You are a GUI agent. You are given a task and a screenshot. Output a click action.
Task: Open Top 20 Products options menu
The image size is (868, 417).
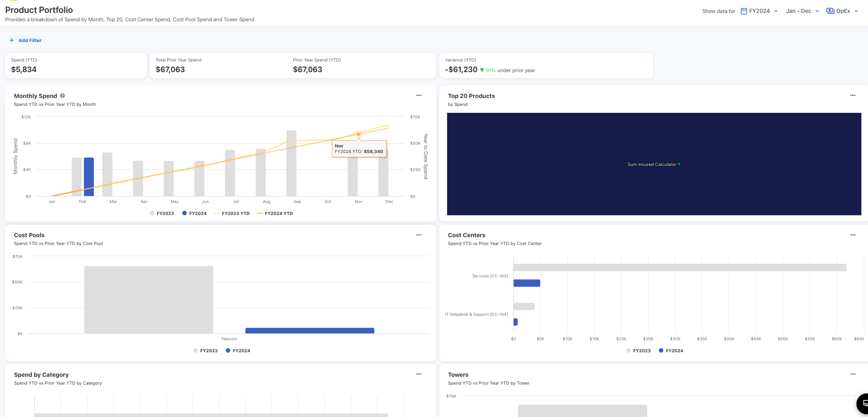click(852, 95)
